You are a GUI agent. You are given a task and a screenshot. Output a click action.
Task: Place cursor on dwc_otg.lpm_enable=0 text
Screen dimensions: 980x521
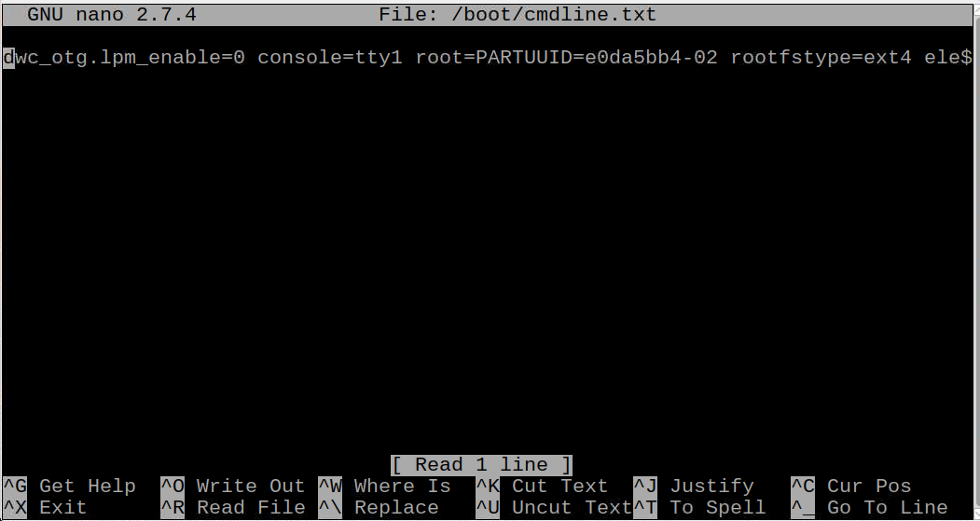[x=124, y=58]
